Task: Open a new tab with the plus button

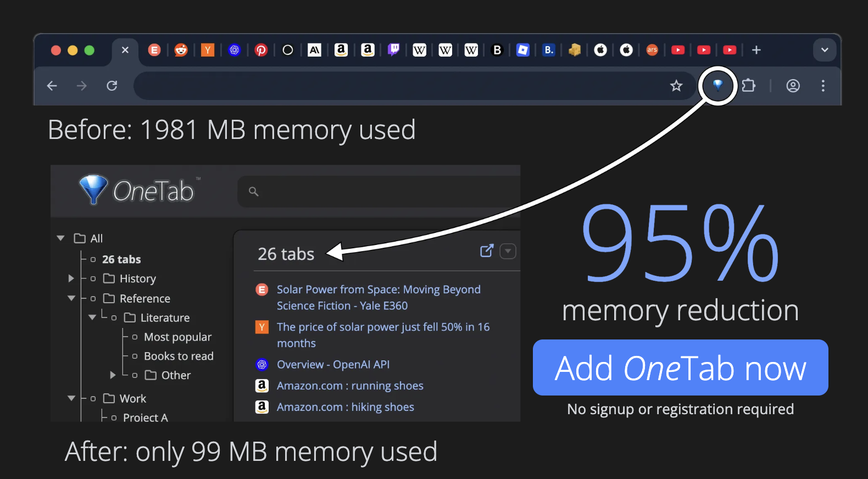Action: tap(756, 50)
